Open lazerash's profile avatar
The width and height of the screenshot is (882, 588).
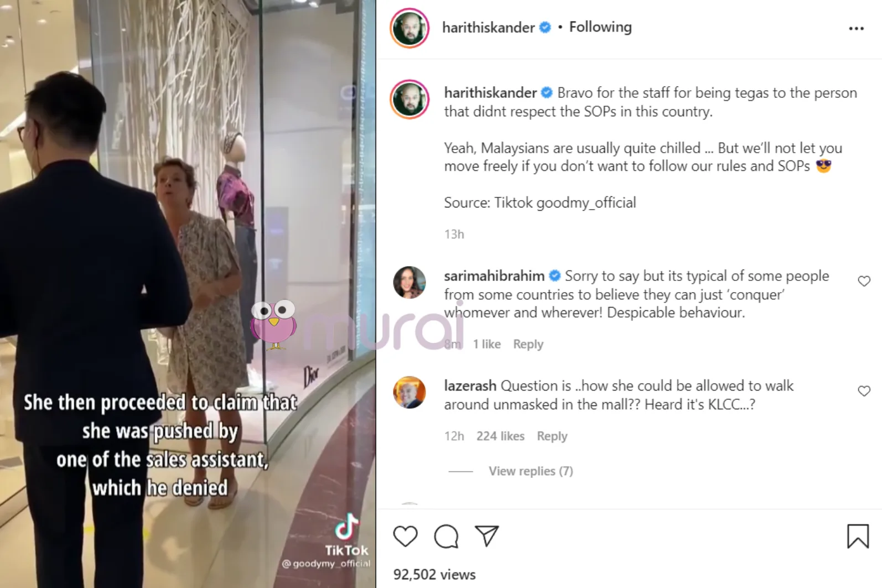pyautogui.click(x=409, y=392)
